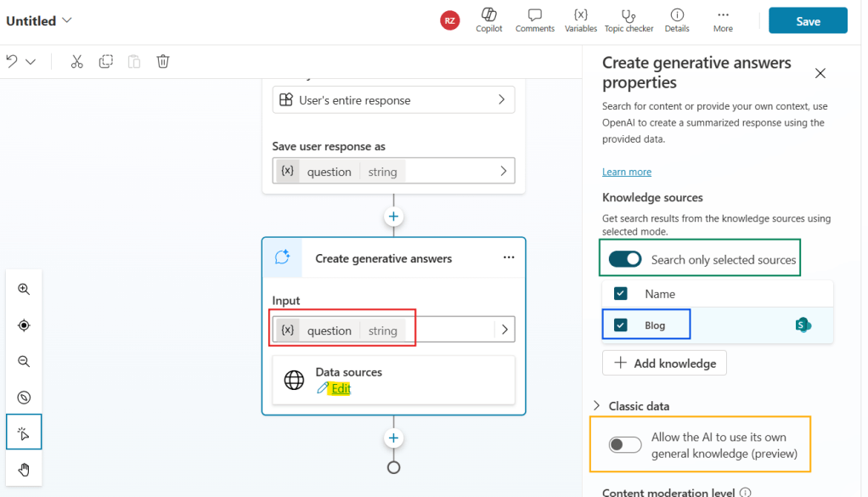This screenshot has width=868, height=497.
Task: Open the More menu
Action: pyautogui.click(x=723, y=20)
